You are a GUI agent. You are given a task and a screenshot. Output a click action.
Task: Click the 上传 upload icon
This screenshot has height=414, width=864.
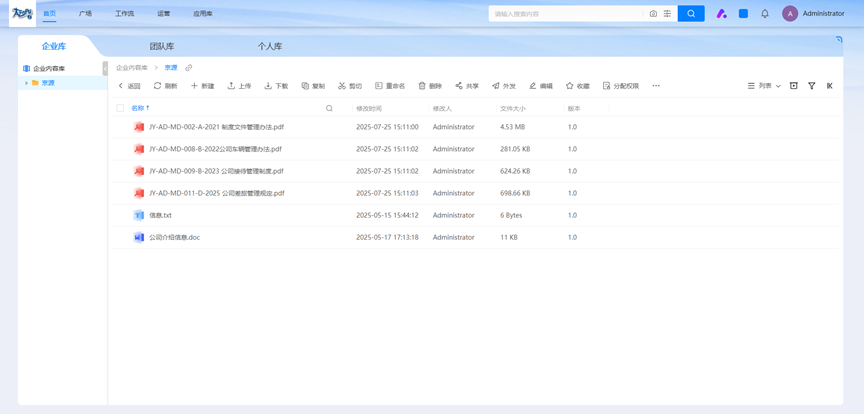point(231,86)
